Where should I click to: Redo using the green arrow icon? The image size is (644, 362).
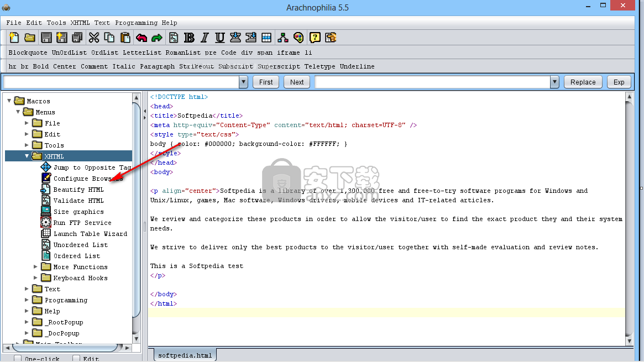pyautogui.click(x=157, y=38)
